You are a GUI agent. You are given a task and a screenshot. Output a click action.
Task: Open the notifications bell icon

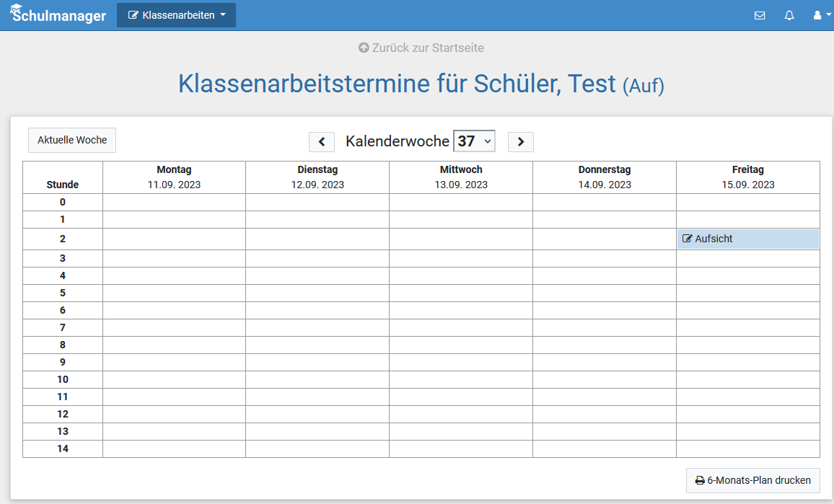click(x=789, y=15)
